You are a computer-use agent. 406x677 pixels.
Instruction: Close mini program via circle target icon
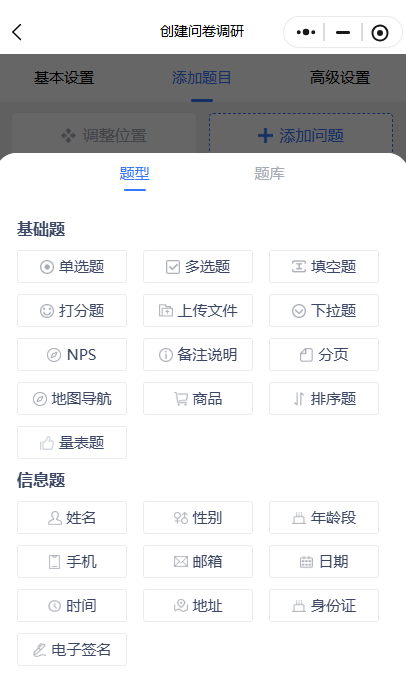coord(380,32)
